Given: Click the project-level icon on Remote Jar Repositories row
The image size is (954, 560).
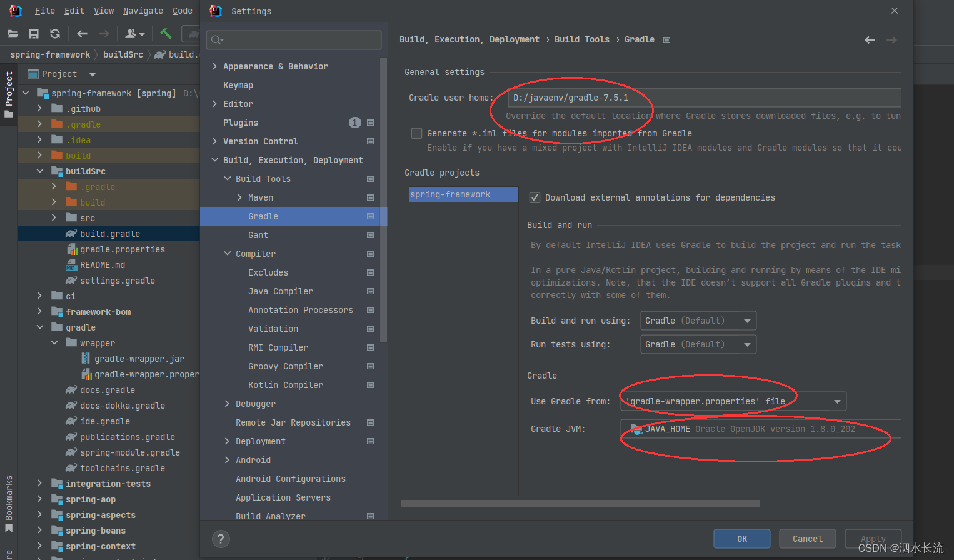Looking at the screenshot, I should [370, 422].
